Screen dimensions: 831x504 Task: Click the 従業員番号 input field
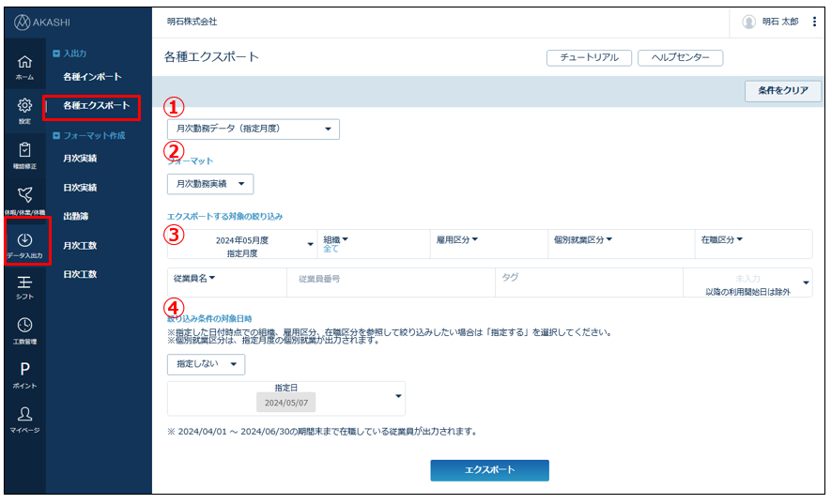pyautogui.click(x=389, y=279)
